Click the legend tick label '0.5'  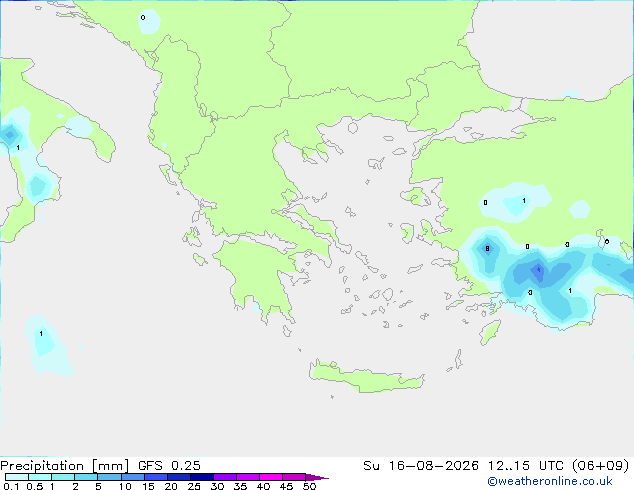34,486
